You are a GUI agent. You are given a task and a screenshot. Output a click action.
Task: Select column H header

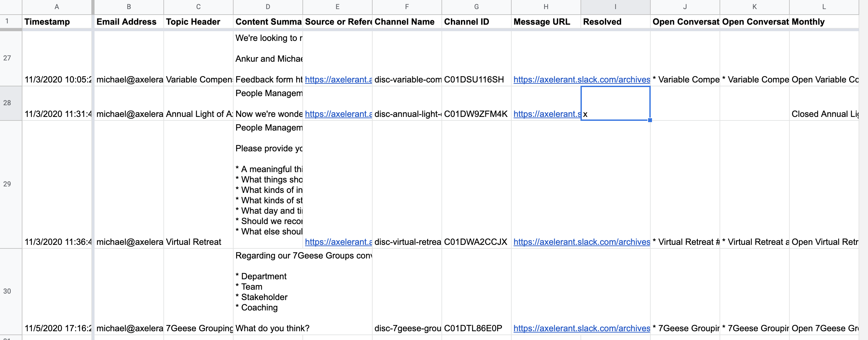(546, 7)
